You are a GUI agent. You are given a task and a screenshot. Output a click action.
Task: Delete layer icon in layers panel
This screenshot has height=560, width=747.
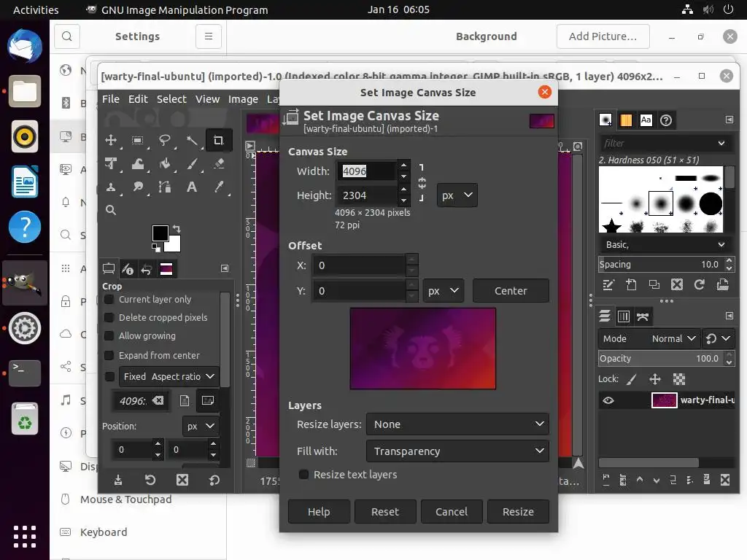(724, 480)
